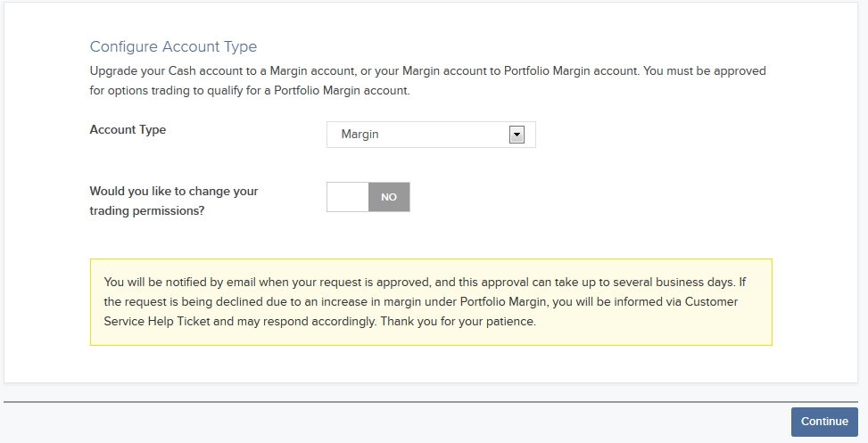Open the Account Type dropdown arrow
This screenshot has width=868, height=443.
click(516, 135)
